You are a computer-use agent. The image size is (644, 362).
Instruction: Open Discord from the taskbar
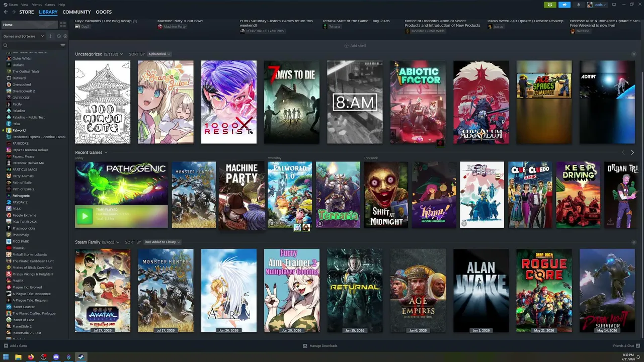56,357
